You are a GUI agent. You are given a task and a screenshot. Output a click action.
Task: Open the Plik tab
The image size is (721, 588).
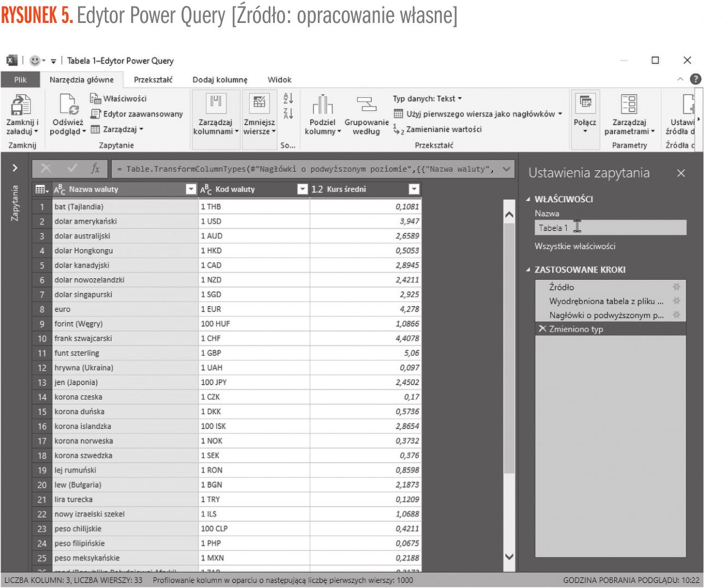click(x=20, y=80)
